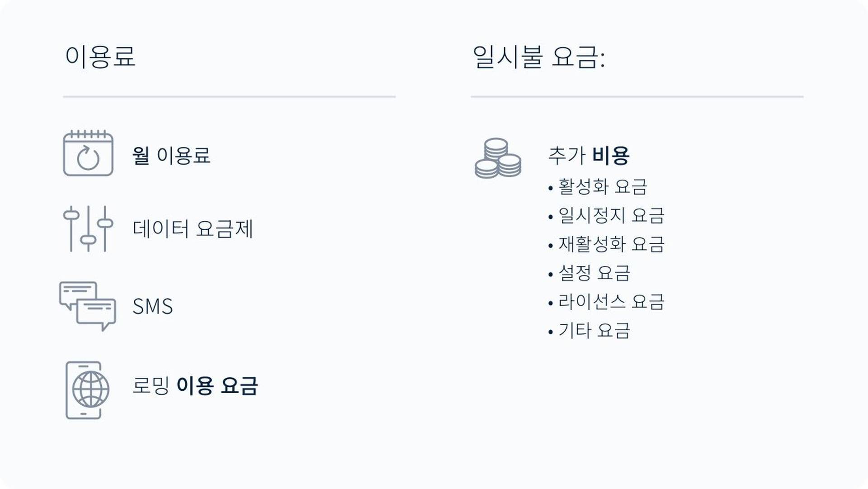The width and height of the screenshot is (868, 489).
Task: Click the SMS chat bubbles icon
Action: pyautogui.click(x=88, y=306)
